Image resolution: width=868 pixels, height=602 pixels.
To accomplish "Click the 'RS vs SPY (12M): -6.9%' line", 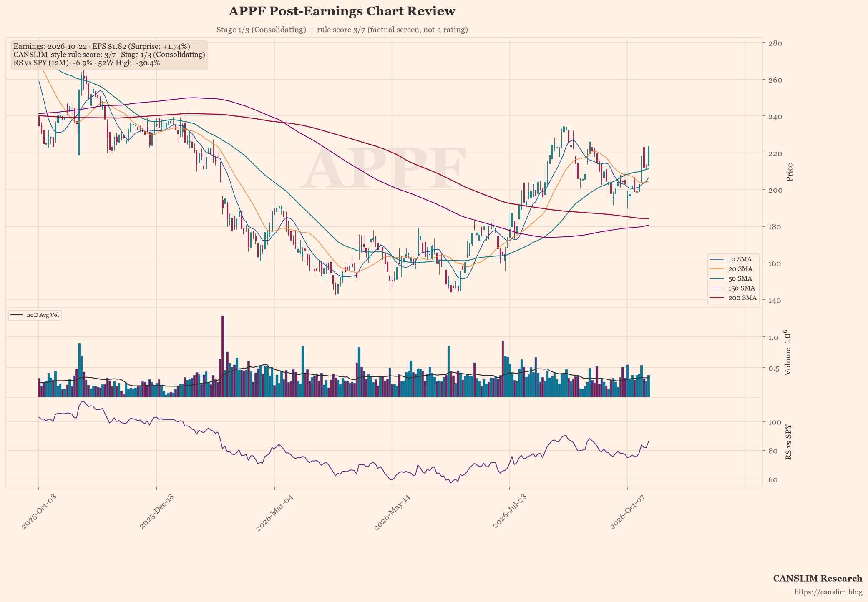I will (87, 63).
